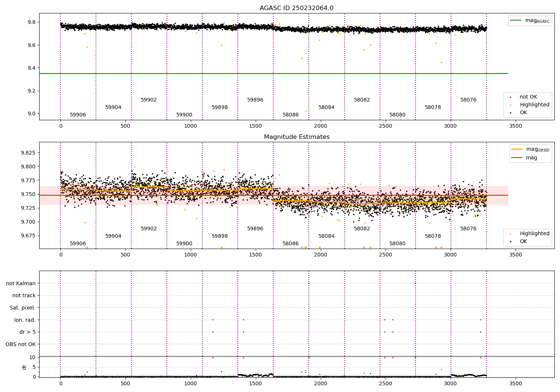
Task: Click OBSID label 59906 in the top panel
Action: [x=78, y=115]
